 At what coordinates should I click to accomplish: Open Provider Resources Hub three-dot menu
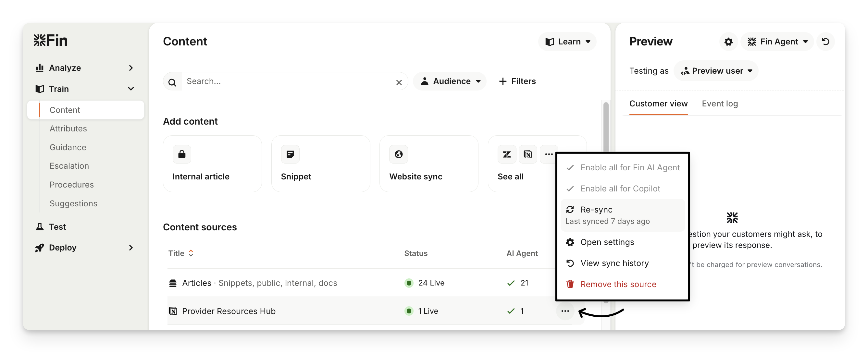[565, 311]
